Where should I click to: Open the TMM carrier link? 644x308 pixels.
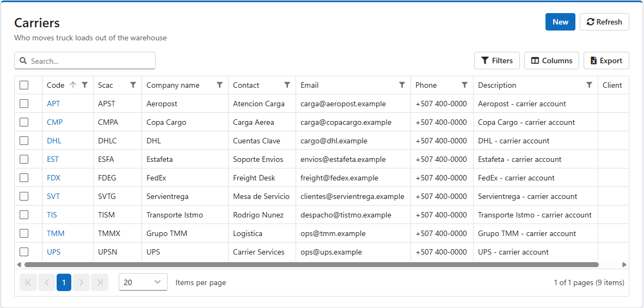56,233
